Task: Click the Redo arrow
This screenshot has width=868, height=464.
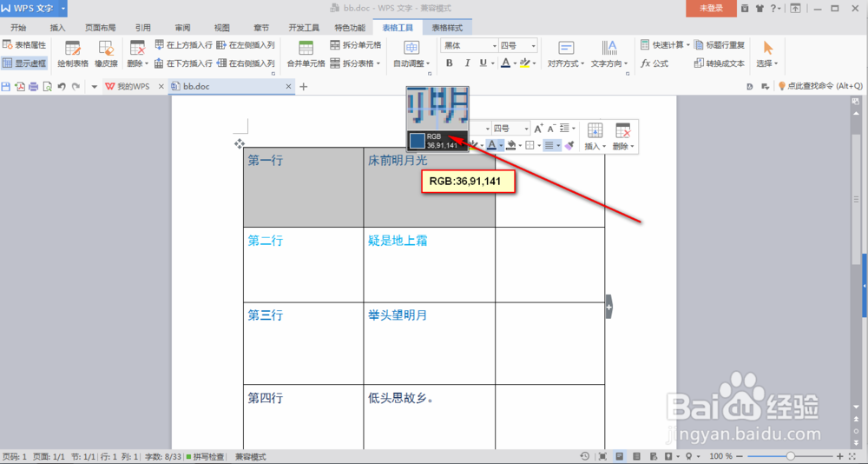Action: pos(76,87)
